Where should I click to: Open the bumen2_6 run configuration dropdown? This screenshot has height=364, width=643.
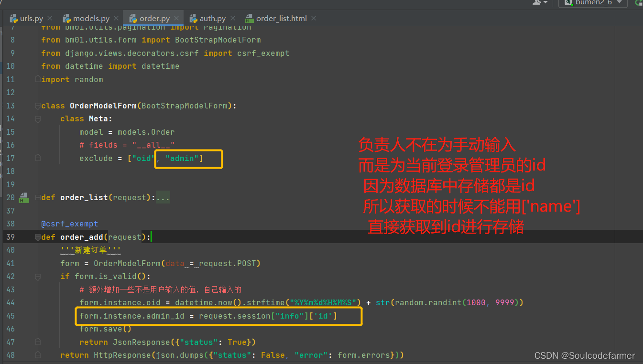pos(593,3)
